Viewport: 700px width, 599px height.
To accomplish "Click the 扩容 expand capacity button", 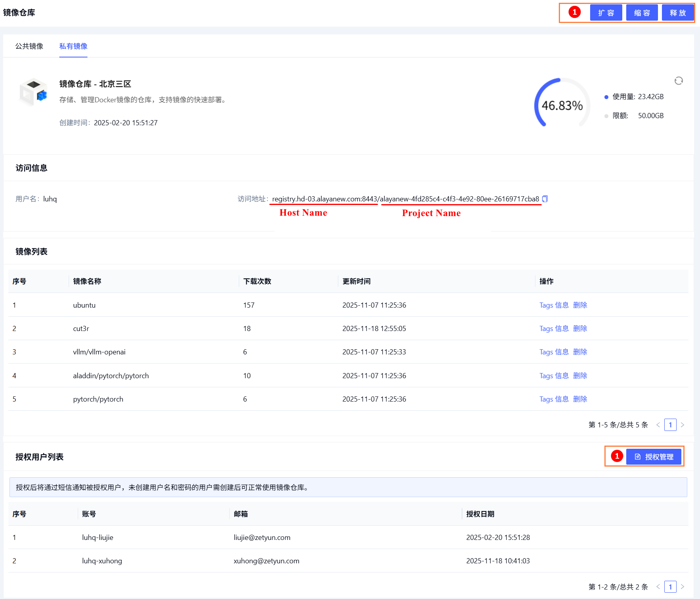I will click(606, 13).
